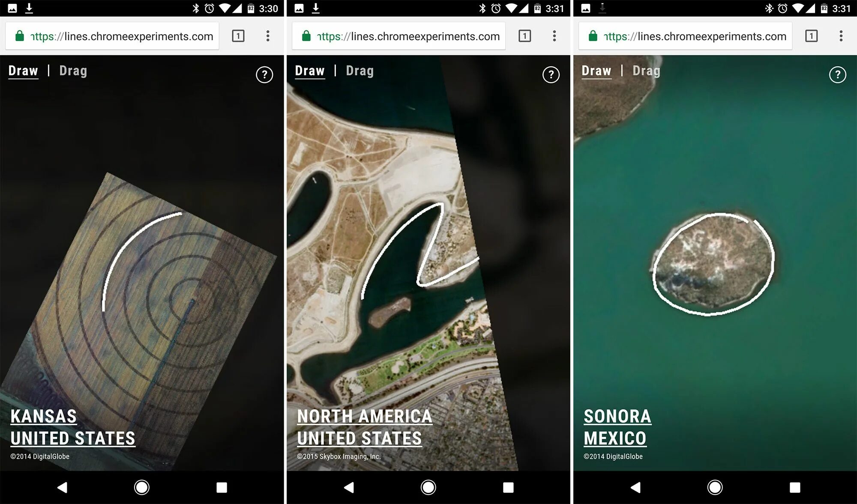857x504 pixels.
Task: Tap recent apps square on right phone
Action: pos(795,487)
